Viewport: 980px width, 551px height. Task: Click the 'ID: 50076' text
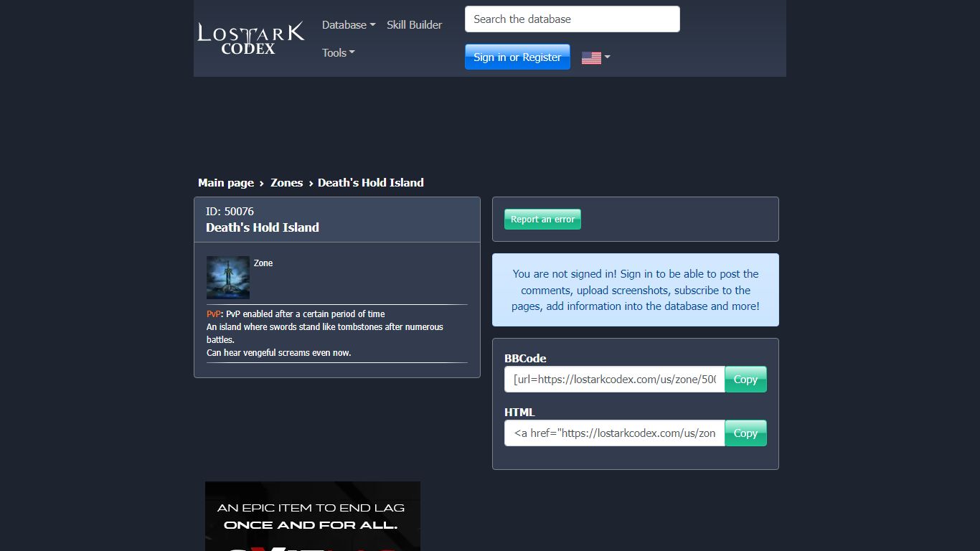(230, 212)
